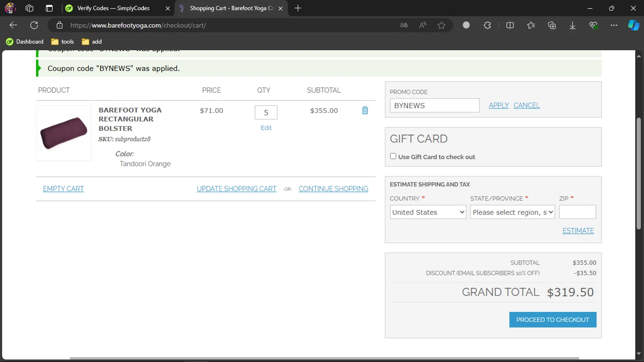Click the discount amount -$35.50
Image resolution: width=644 pixels, height=362 pixels.
pyautogui.click(x=585, y=273)
